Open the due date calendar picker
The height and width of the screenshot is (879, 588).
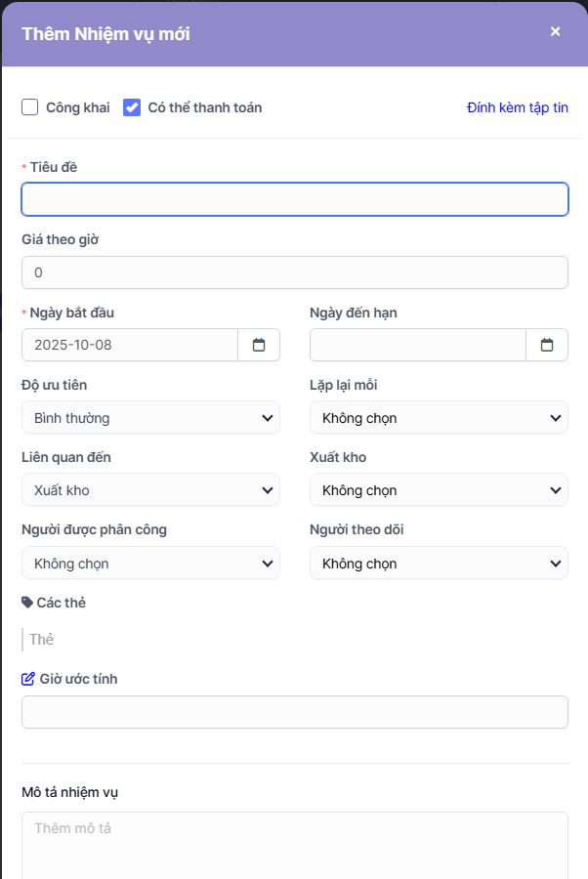pyautogui.click(x=547, y=345)
